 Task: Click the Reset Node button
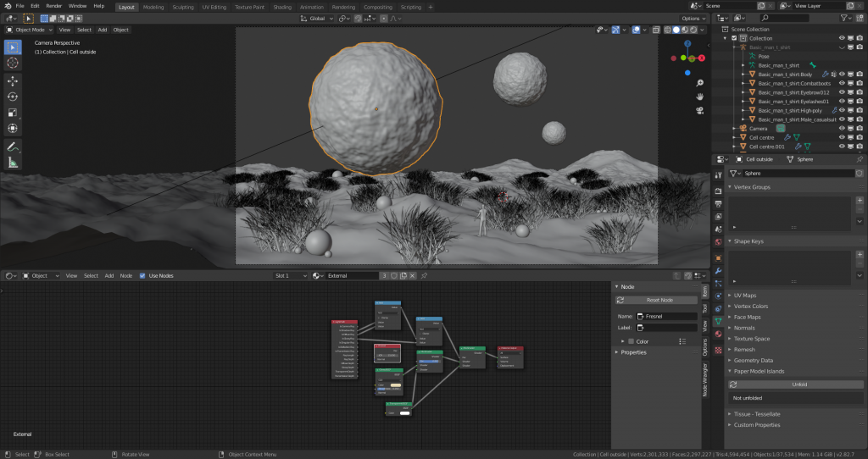657,300
